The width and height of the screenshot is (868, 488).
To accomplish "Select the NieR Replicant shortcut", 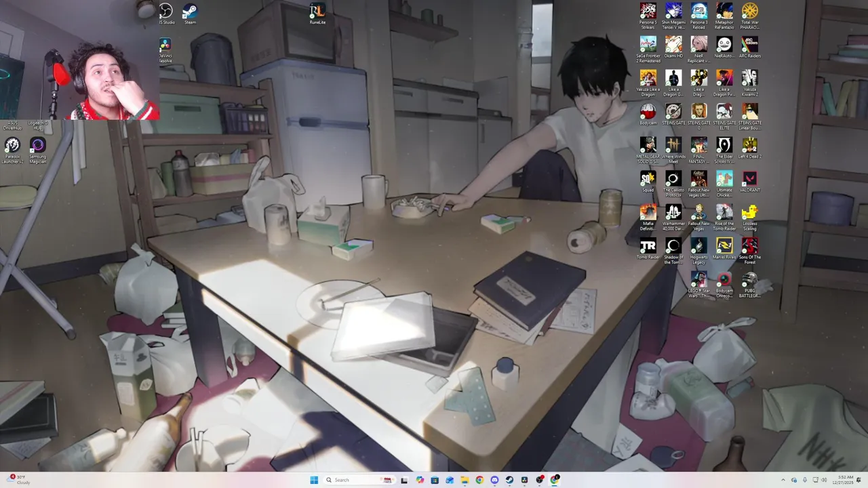I will (699, 49).
